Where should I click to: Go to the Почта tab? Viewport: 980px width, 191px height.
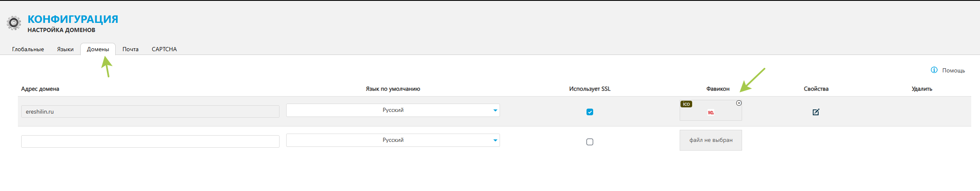pos(130,49)
